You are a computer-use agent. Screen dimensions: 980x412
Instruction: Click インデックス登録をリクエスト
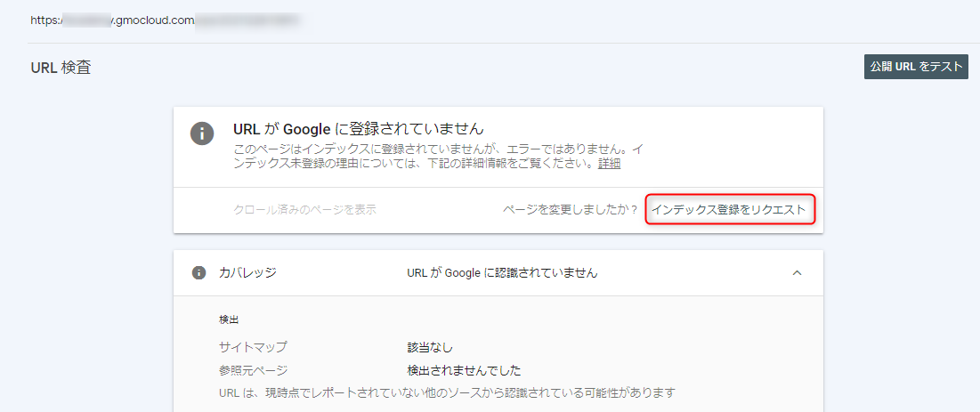[731, 209]
